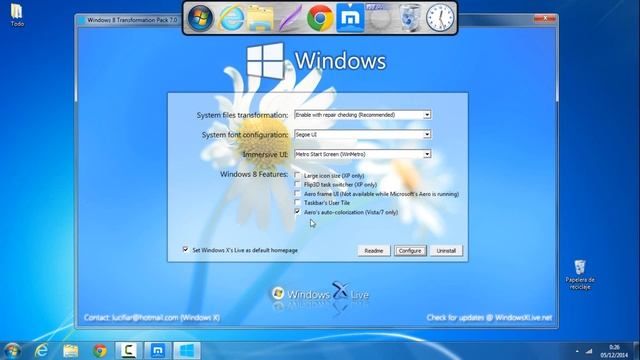
Task: Open the grey gear icon in the dock
Action: (379, 18)
